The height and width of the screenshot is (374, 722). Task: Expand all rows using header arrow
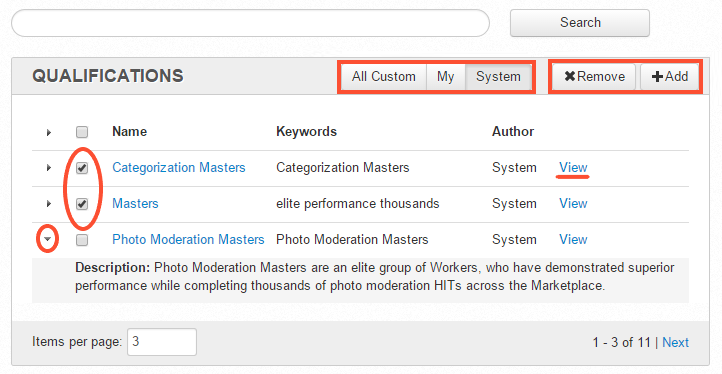coord(49,133)
